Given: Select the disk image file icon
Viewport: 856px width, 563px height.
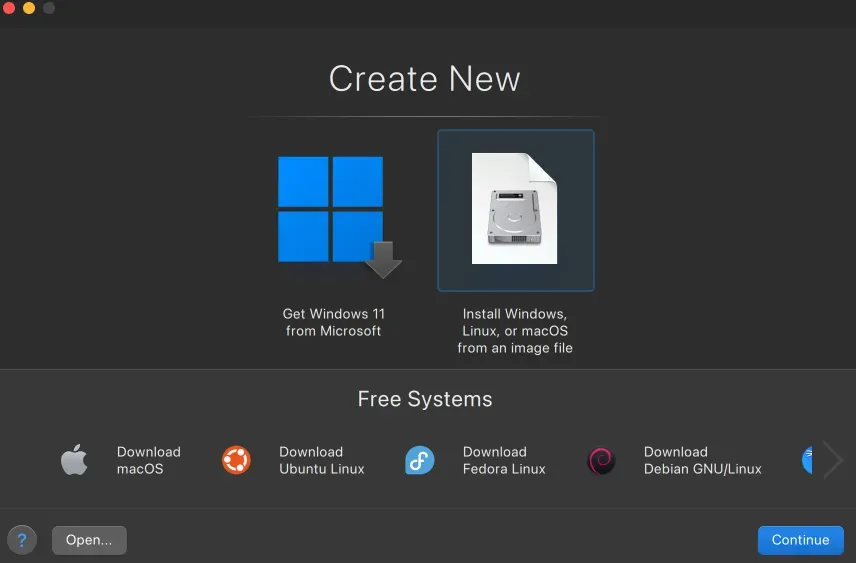Looking at the screenshot, I should click(514, 209).
